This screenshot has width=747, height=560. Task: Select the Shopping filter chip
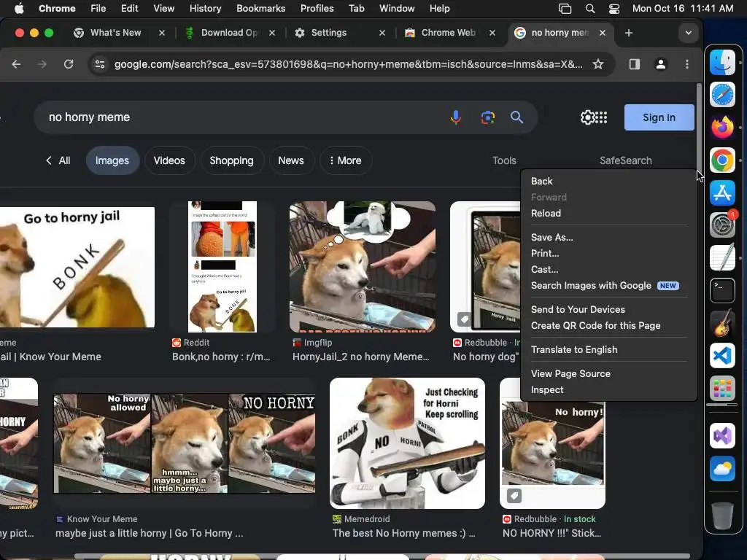point(231,160)
